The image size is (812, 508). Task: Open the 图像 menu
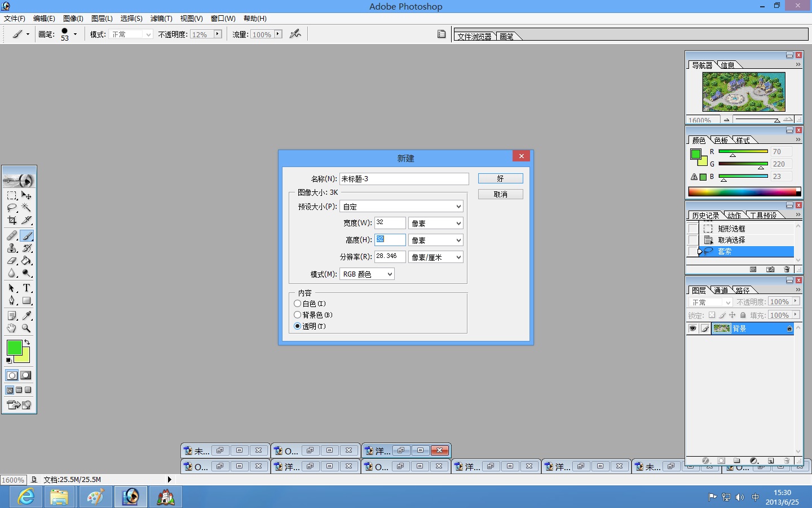point(73,19)
